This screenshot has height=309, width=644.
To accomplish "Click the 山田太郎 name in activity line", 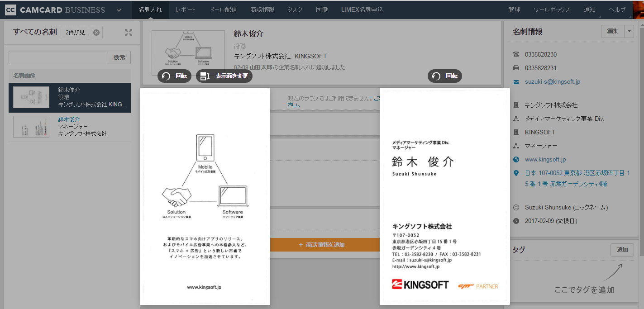I will click(260, 67).
